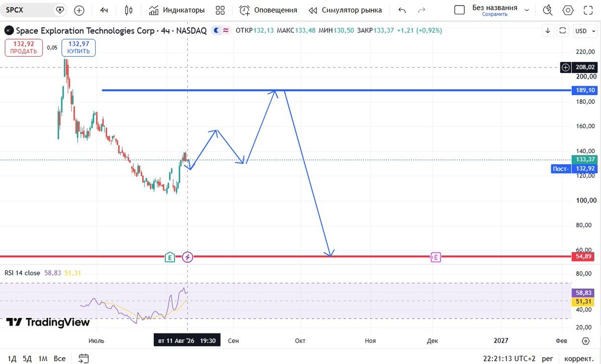
Task: Select the 1М date range
Action: pyautogui.click(x=43, y=358)
